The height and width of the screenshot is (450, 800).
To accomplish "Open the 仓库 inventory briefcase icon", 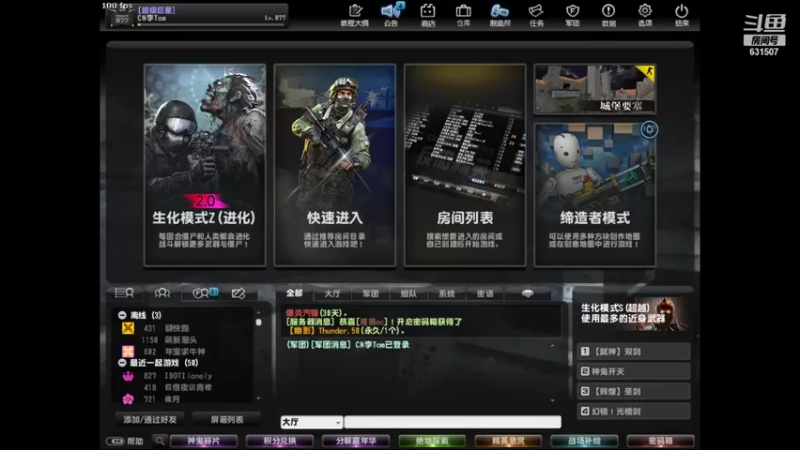I will pos(463,15).
